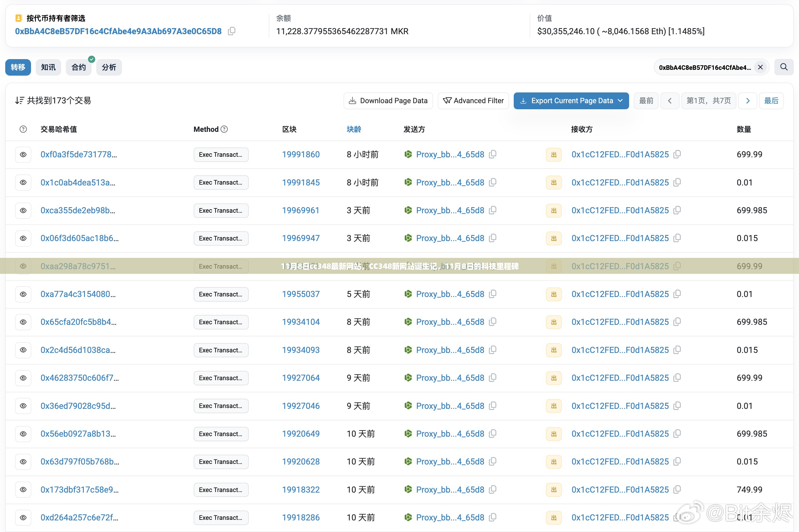Viewport: 799px width, 532px height.
Task: Open block 19934104 link
Action: 301,322
